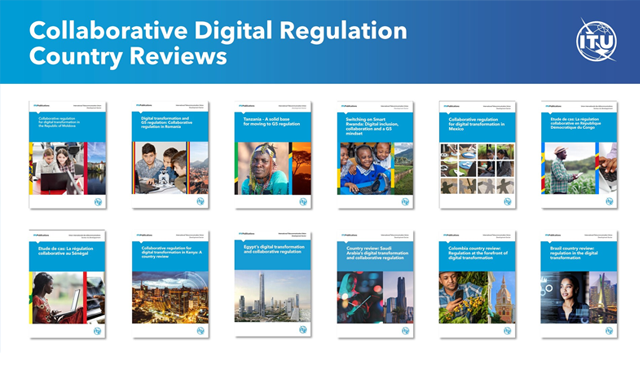
Task: Open the Saudi Arabia country review cover
Action: click(x=375, y=284)
